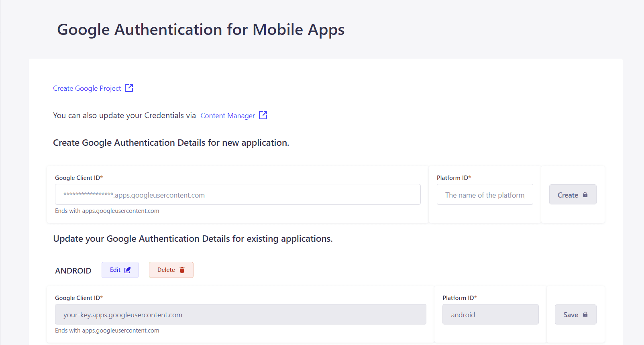The image size is (644, 345).
Task: Click lock icon on Create button
Action: [585, 195]
